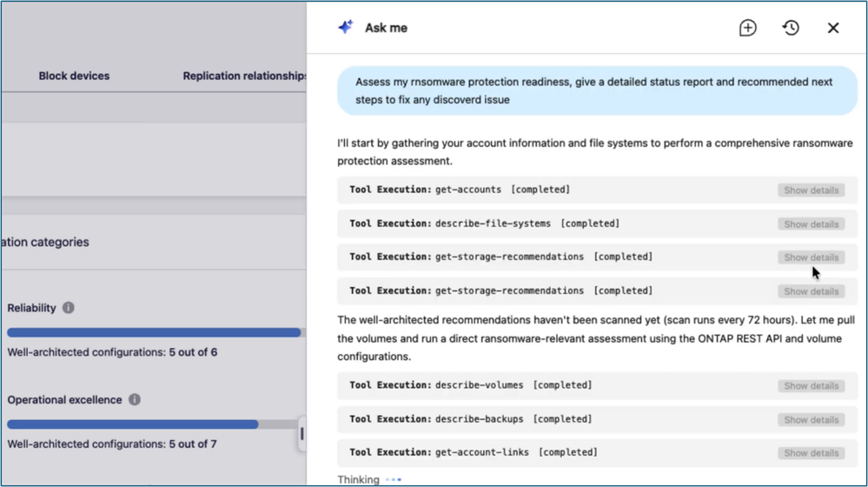Switch to the Replication relationships tab
868x487 pixels.
coord(244,76)
